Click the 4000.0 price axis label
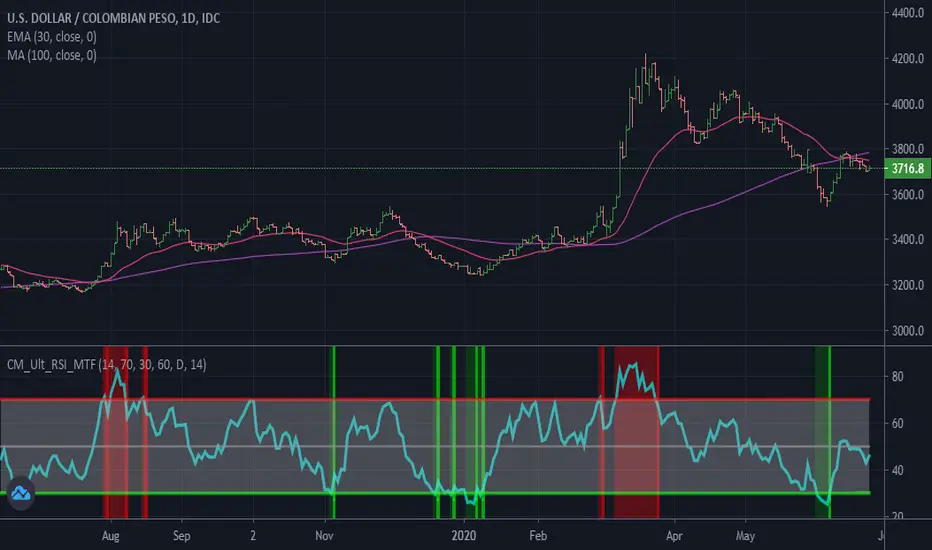932x550 pixels. coord(908,104)
